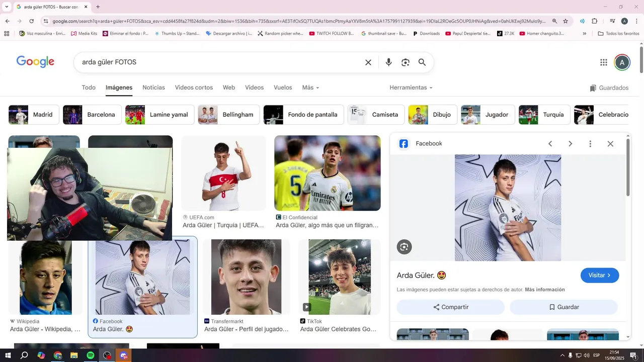Open the UEFA.com Turkey jersey image
Screen dimensions: 644x362
coord(223,173)
